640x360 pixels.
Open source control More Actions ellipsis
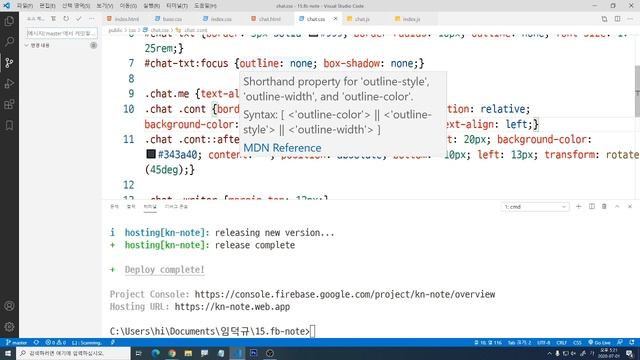(91, 19)
